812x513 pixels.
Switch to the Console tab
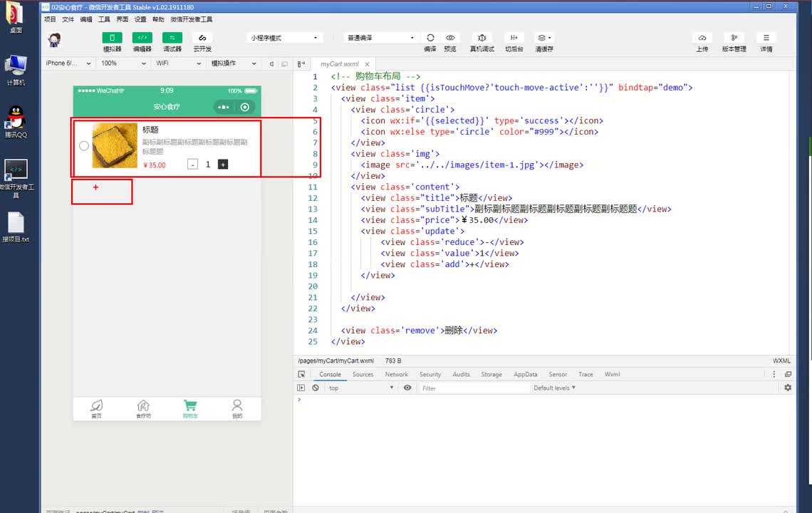point(330,374)
